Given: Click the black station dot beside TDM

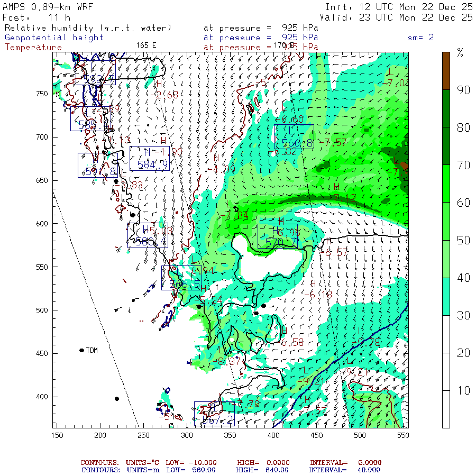Looking at the screenshot, I should point(81,350).
